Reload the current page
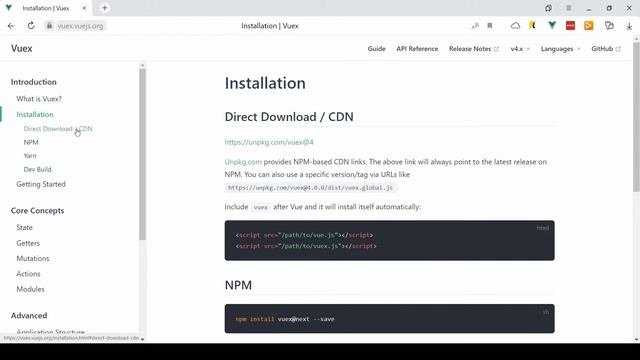 pos(31,26)
